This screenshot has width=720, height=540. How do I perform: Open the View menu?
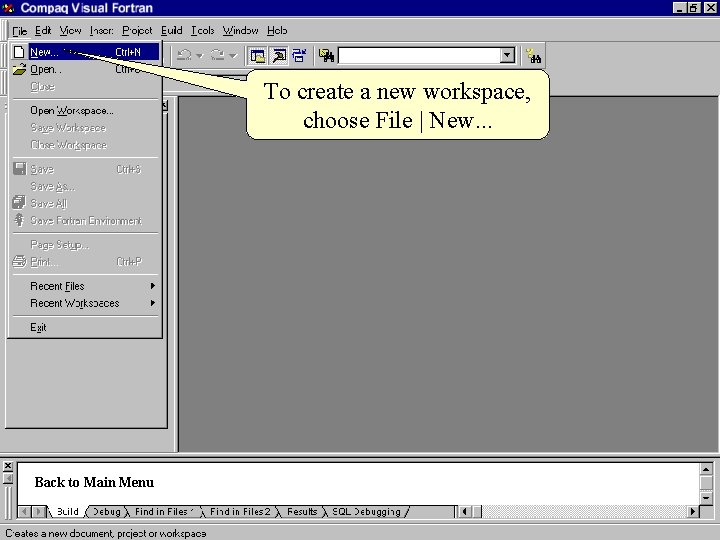tap(70, 31)
